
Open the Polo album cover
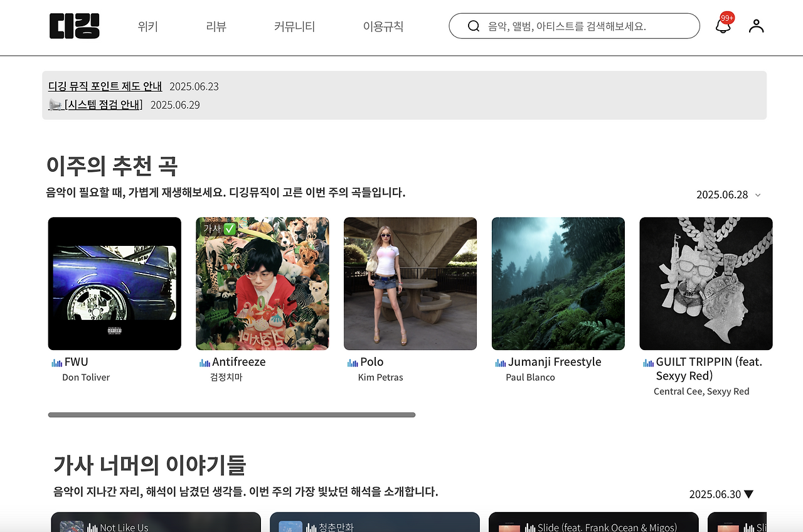[x=410, y=284]
